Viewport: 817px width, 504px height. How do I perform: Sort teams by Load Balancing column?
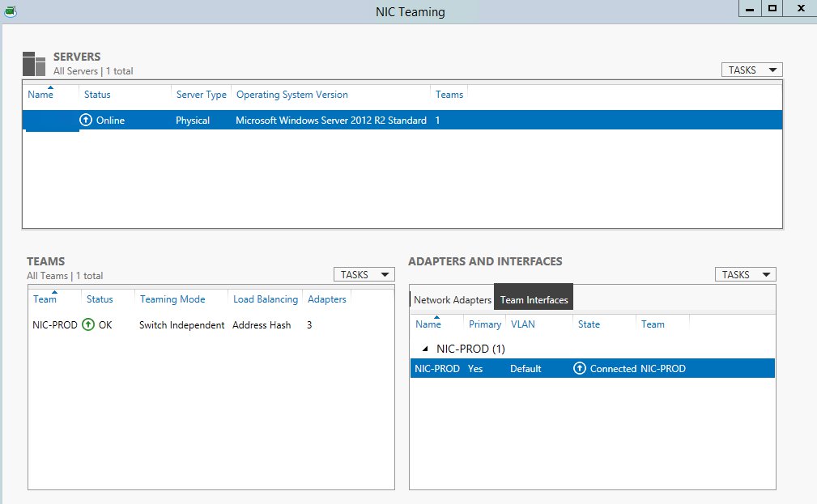(x=266, y=299)
